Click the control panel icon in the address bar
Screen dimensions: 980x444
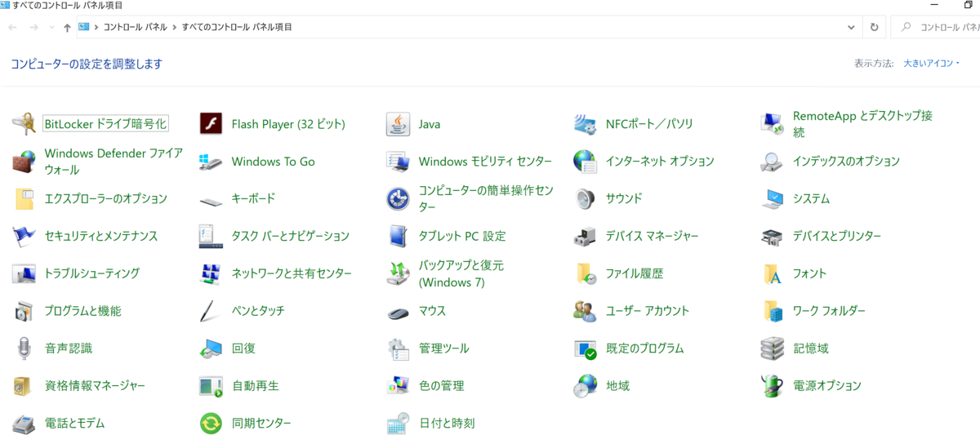point(84,27)
